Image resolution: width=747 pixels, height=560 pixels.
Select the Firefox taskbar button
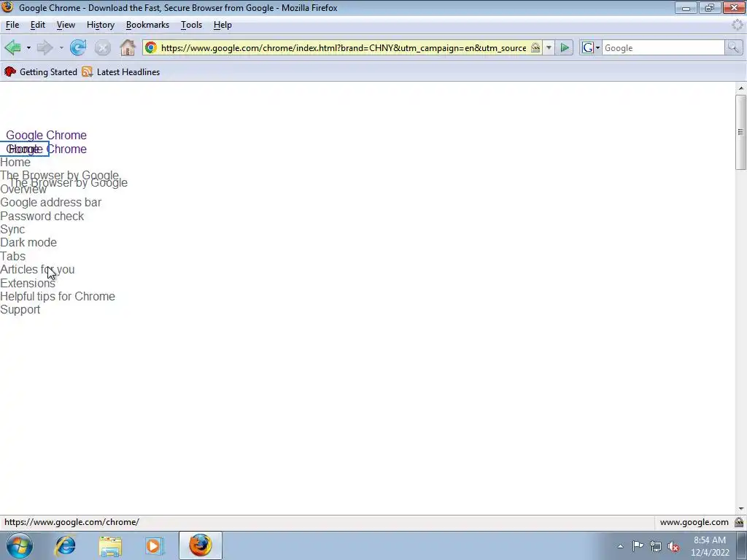pyautogui.click(x=201, y=545)
